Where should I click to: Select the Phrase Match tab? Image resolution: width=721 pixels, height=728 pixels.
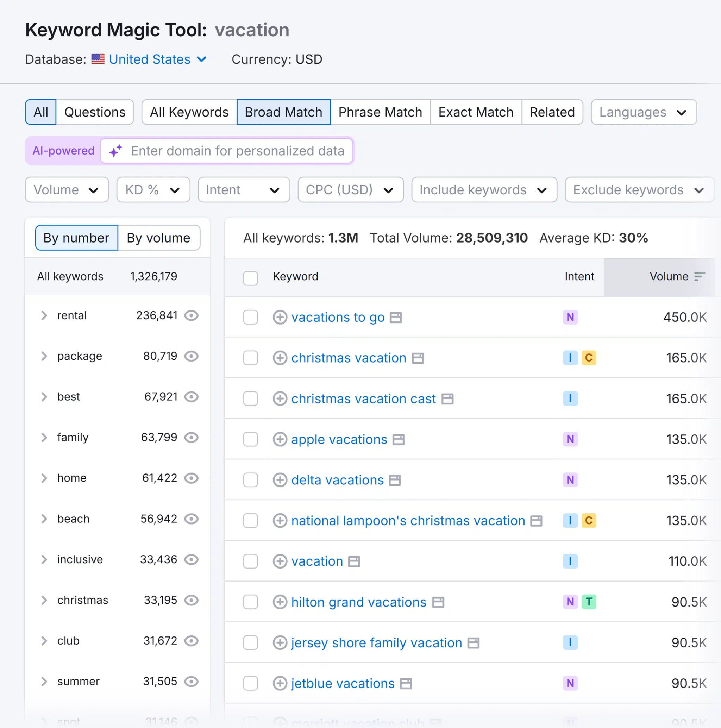[380, 112]
